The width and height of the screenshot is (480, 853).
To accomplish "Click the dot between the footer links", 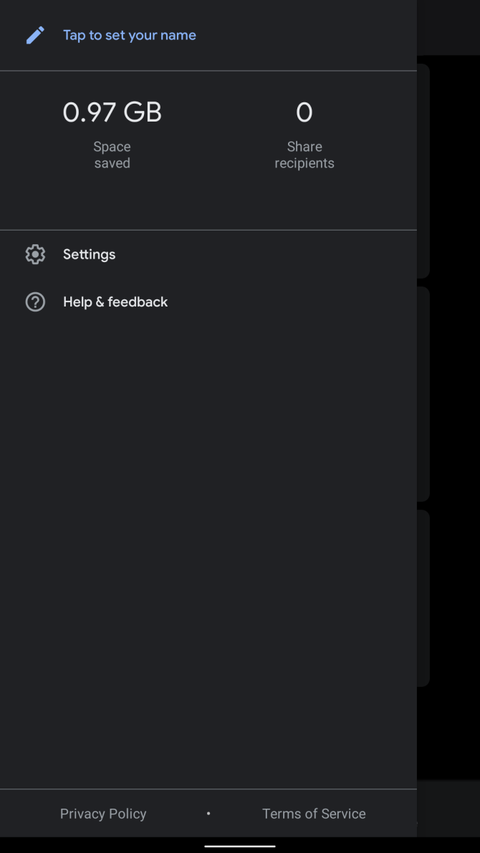I will tap(208, 814).
